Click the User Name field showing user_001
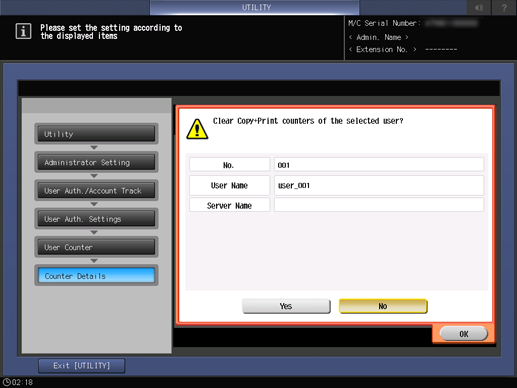 (379, 185)
